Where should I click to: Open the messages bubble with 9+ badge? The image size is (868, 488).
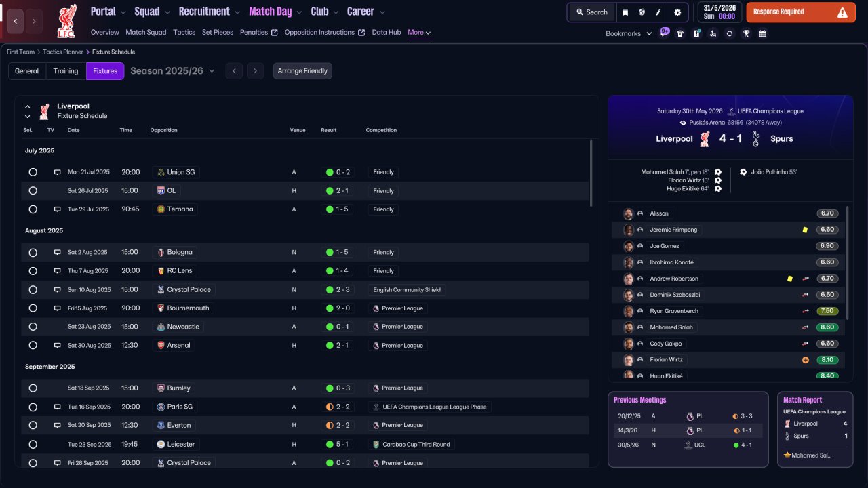tap(665, 33)
